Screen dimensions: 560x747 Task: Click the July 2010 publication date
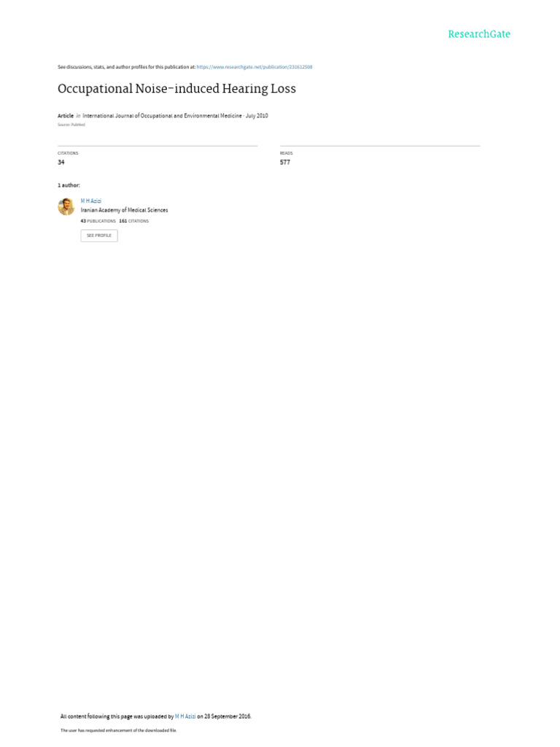pyautogui.click(x=257, y=116)
